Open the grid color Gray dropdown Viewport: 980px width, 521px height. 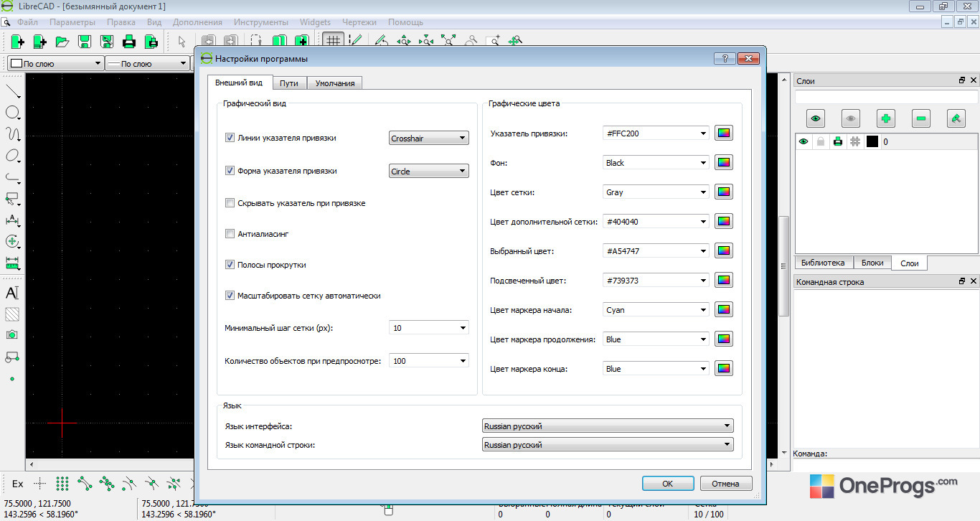[x=656, y=192]
